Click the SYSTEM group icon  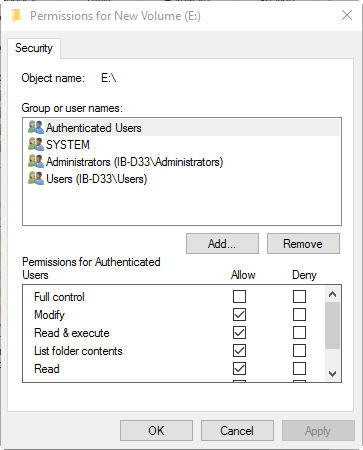coord(36,144)
